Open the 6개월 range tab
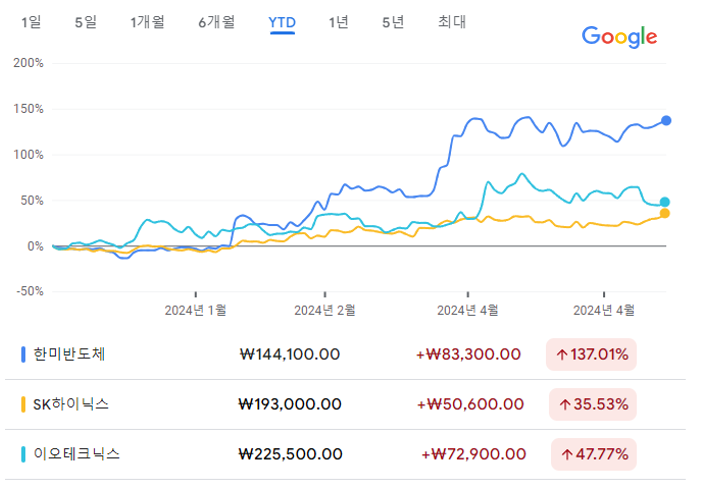703x493 pixels. [x=217, y=22]
